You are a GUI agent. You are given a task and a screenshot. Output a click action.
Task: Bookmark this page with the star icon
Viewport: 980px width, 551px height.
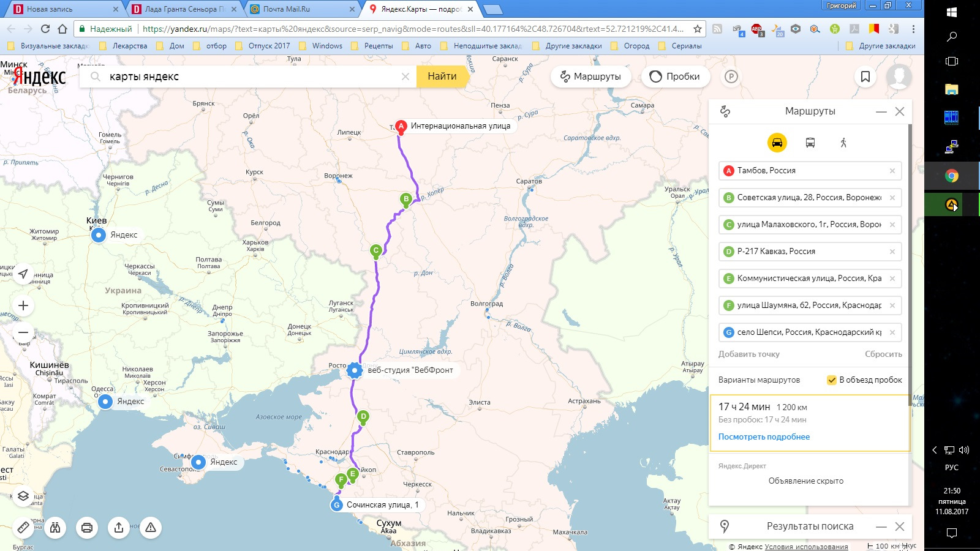697,29
